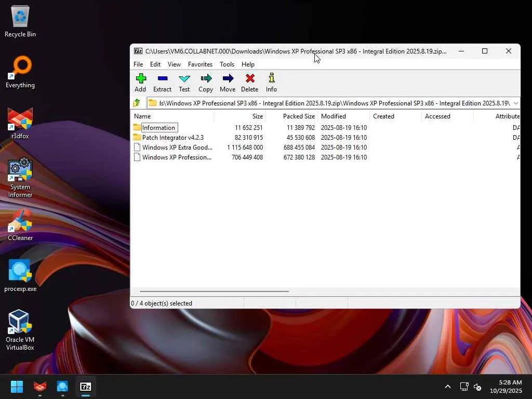This screenshot has width=532, height=399.
Task: Click the Copy toolbar icon
Action: point(206,82)
